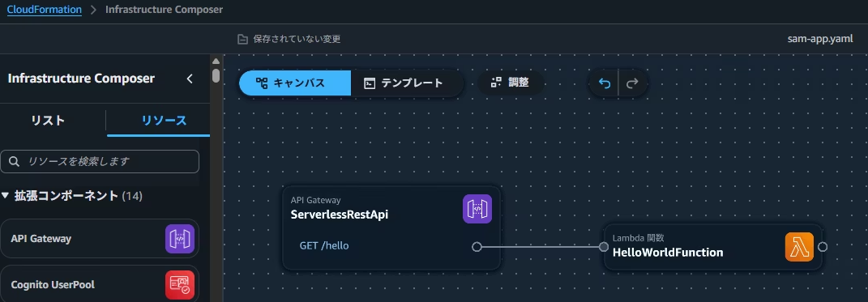Focus the リソースを検索します search field
The width and height of the screenshot is (868, 302).
100,161
